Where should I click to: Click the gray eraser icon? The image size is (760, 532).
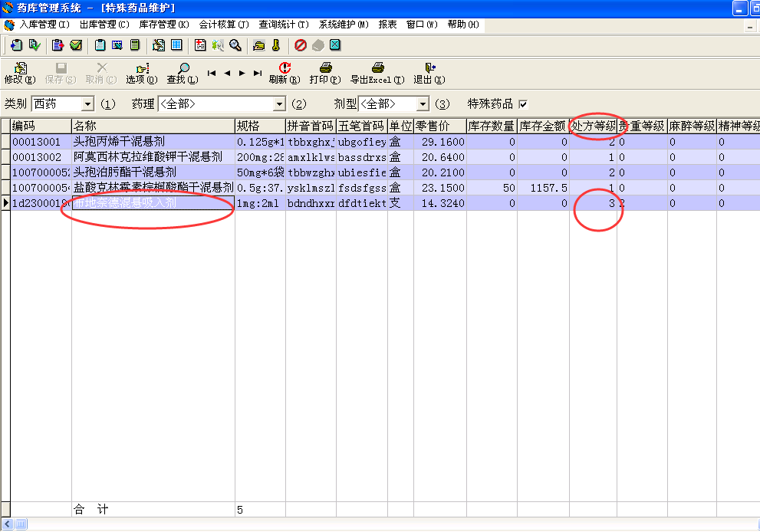point(318,45)
